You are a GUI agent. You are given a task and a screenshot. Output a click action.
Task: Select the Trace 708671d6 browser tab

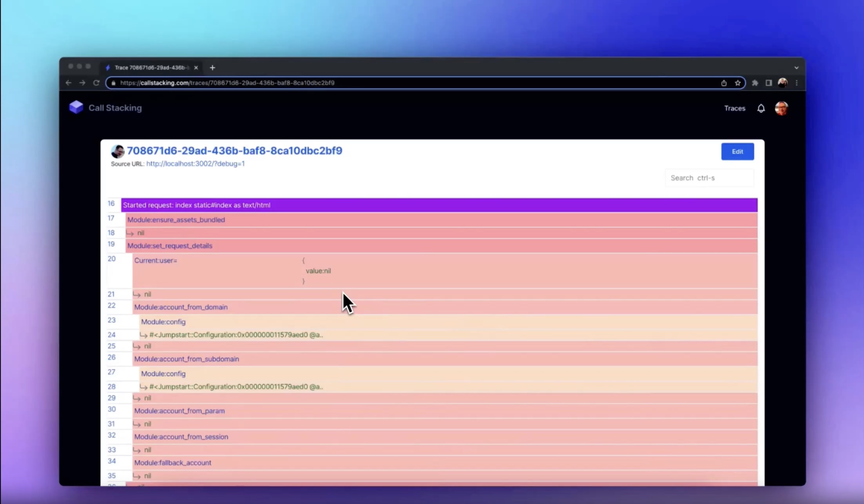(x=151, y=68)
